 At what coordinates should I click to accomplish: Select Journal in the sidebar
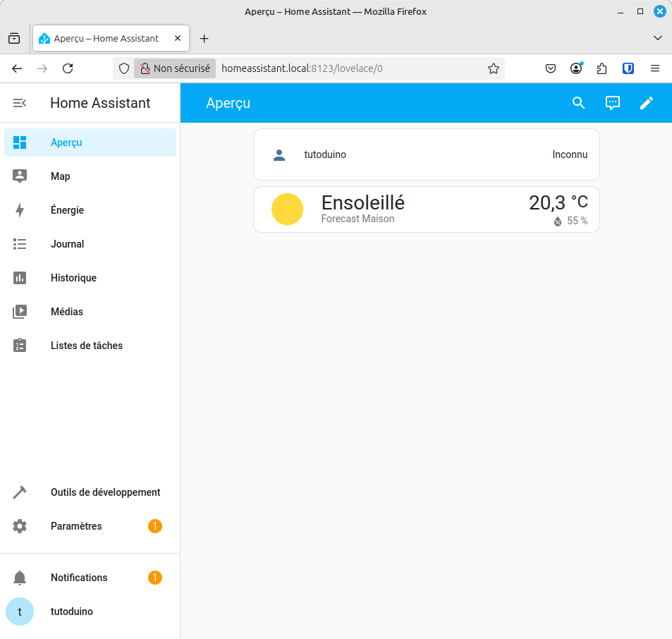tap(90, 244)
